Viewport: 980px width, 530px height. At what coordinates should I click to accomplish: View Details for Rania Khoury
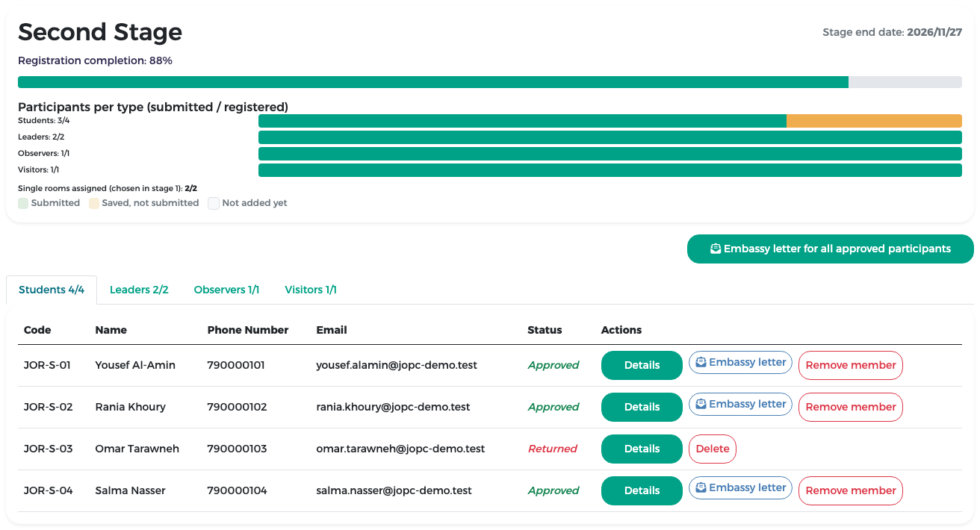click(642, 407)
